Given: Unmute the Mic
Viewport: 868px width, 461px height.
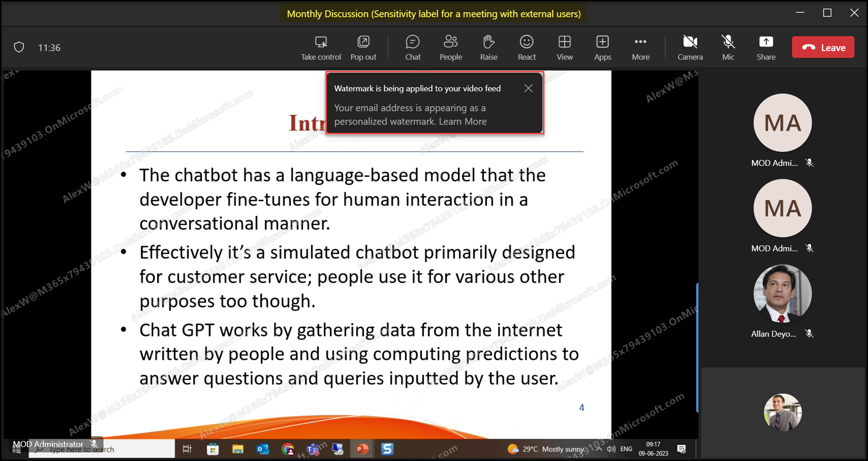Looking at the screenshot, I should 728,42.
